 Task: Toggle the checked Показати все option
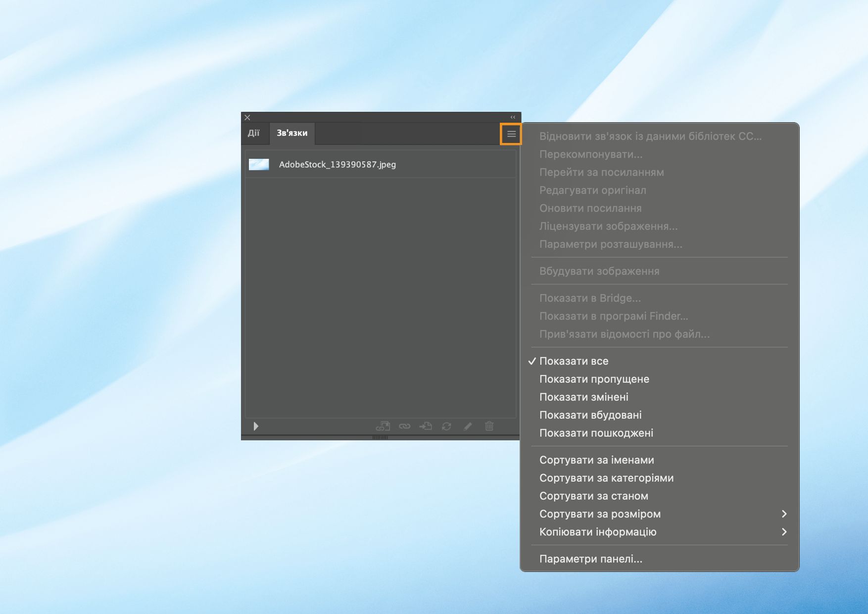pyautogui.click(x=660, y=361)
